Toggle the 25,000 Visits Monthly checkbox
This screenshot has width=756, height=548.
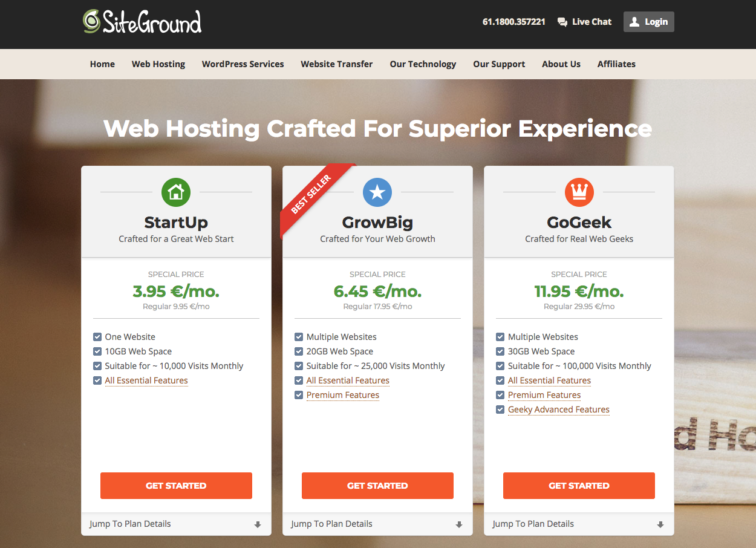(x=299, y=366)
